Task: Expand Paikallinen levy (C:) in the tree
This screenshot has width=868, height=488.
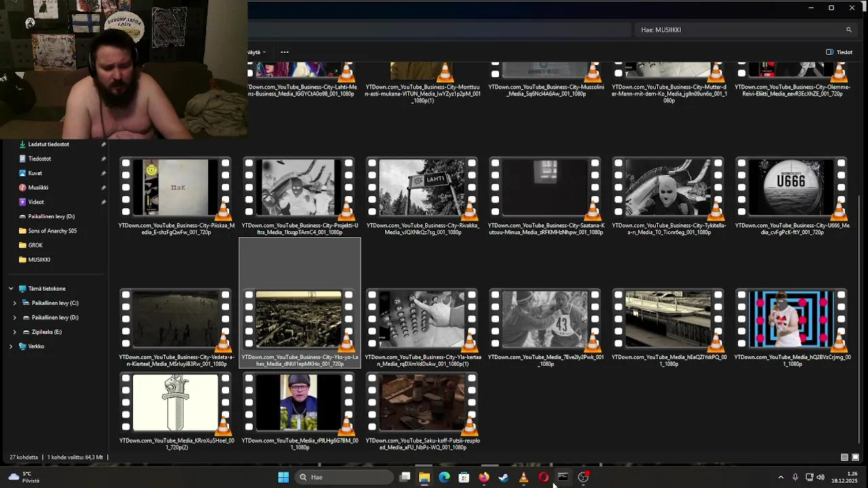Action: (x=14, y=303)
